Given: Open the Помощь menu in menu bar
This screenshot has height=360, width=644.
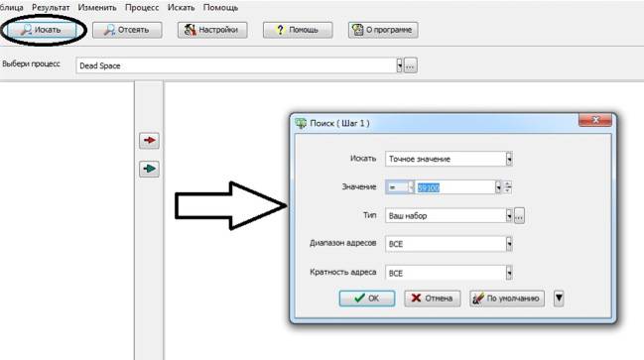Looking at the screenshot, I should click(x=220, y=7).
